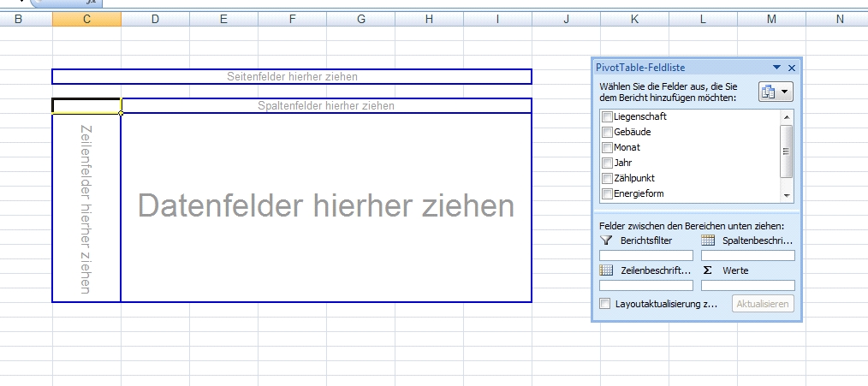Click the Spaltenbeschriftungen table icon
The image size is (868, 386).
click(707, 241)
